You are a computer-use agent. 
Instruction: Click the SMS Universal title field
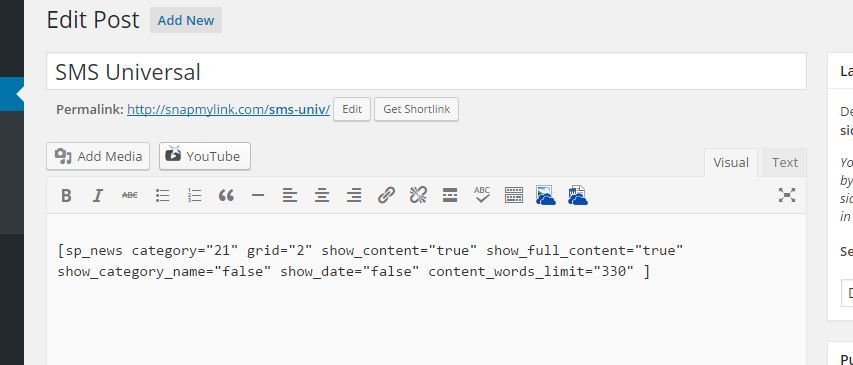tap(426, 71)
